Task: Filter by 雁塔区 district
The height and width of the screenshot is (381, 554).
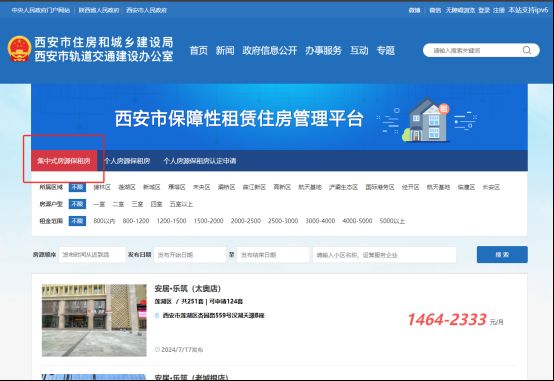Action: (177, 187)
